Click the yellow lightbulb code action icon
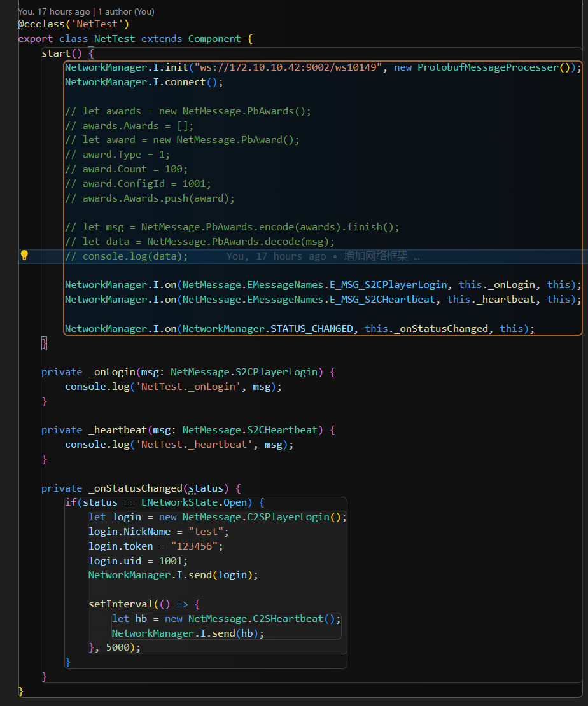 coord(24,255)
